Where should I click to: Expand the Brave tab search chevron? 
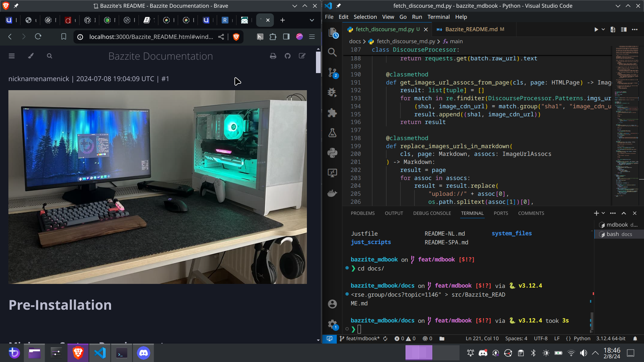(312, 20)
